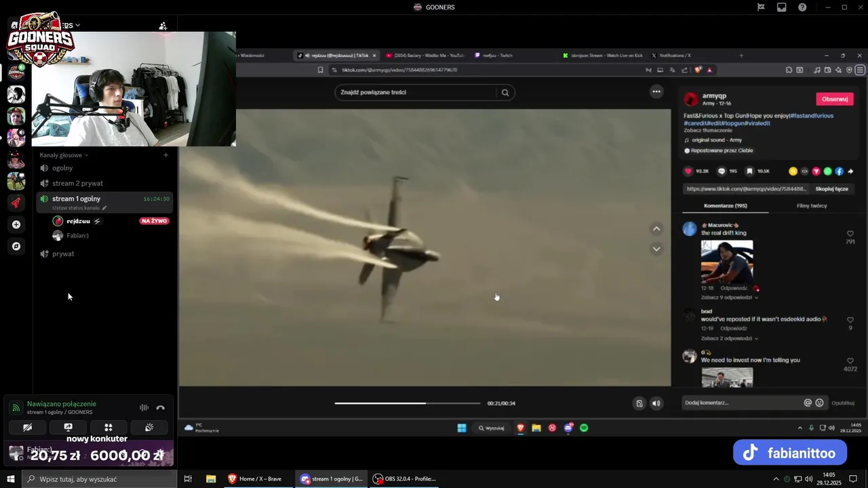The height and width of the screenshot is (488, 868).
Task: Select the YouTube Baciary browser tab
Action: tap(425, 56)
